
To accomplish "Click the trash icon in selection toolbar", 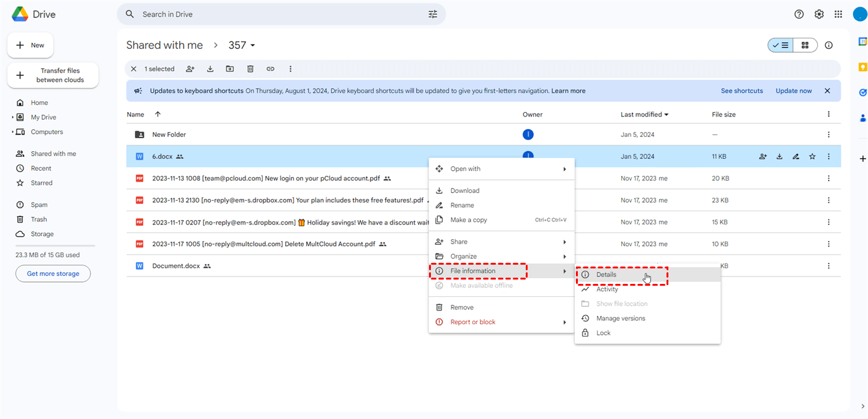I will 250,69.
